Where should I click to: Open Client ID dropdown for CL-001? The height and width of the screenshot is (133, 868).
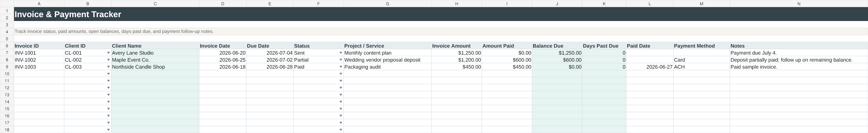[x=108, y=53]
